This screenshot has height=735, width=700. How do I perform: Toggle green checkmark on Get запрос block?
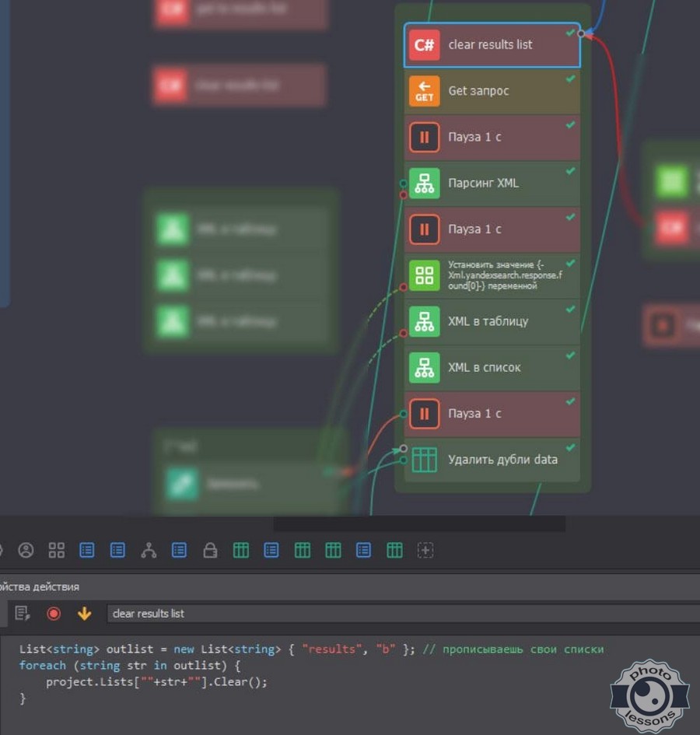pyautogui.click(x=570, y=79)
